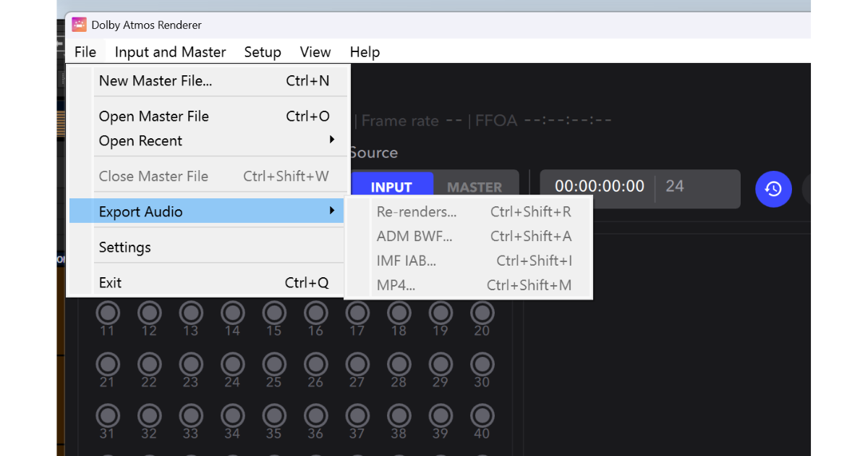Select channel 20 meter indicator

[x=482, y=313]
